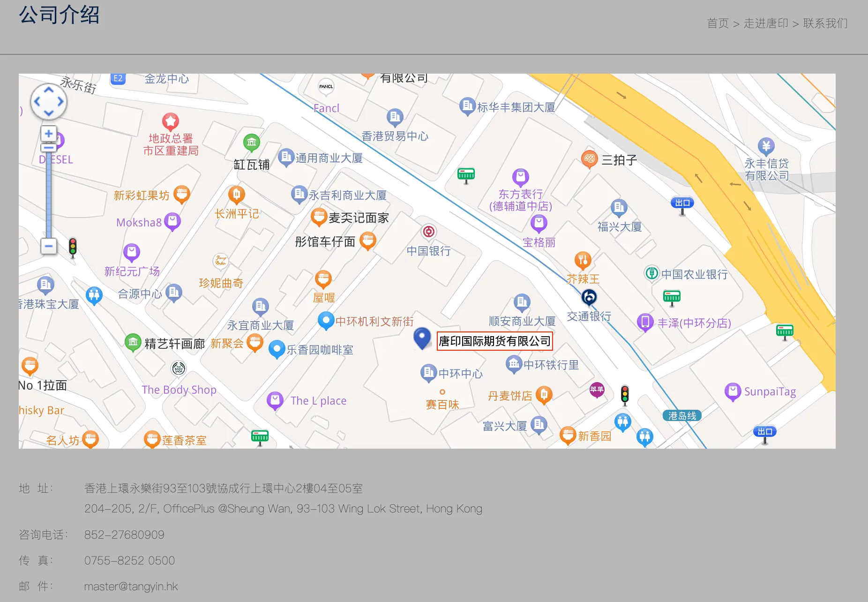Click the 福兴大厦 building marker
Image resolution: width=868 pixels, height=602 pixels.
point(619,208)
